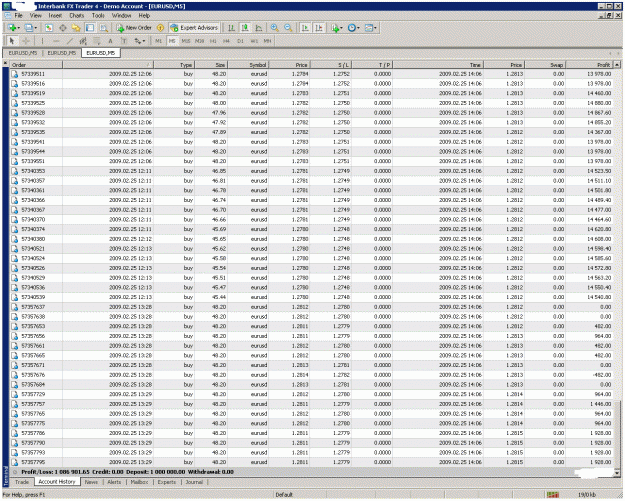The width and height of the screenshot is (625, 501).
Task: Open the Tools menu
Action: 98,16
